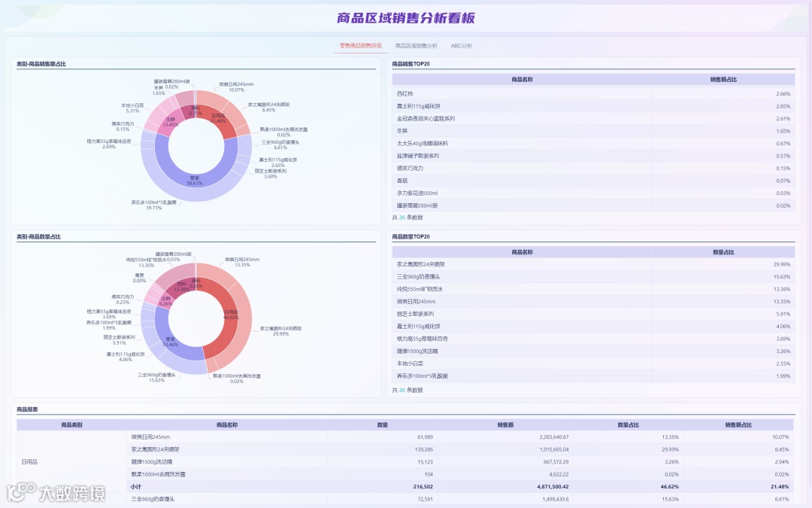This screenshot has height=508, width=812.
Task: Click 微爽日用245mm 13.35% quantity label
Action: coord(242,262)
